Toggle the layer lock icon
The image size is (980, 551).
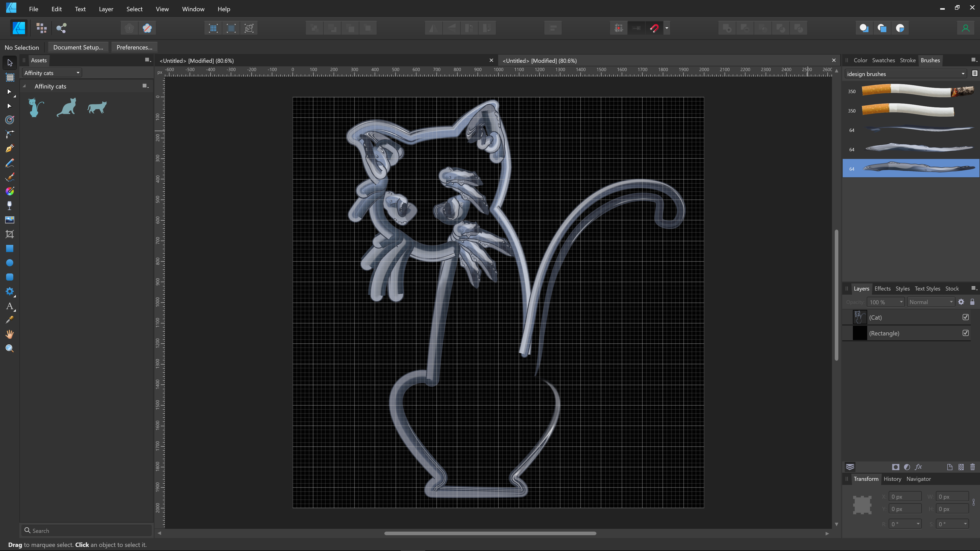972,302
